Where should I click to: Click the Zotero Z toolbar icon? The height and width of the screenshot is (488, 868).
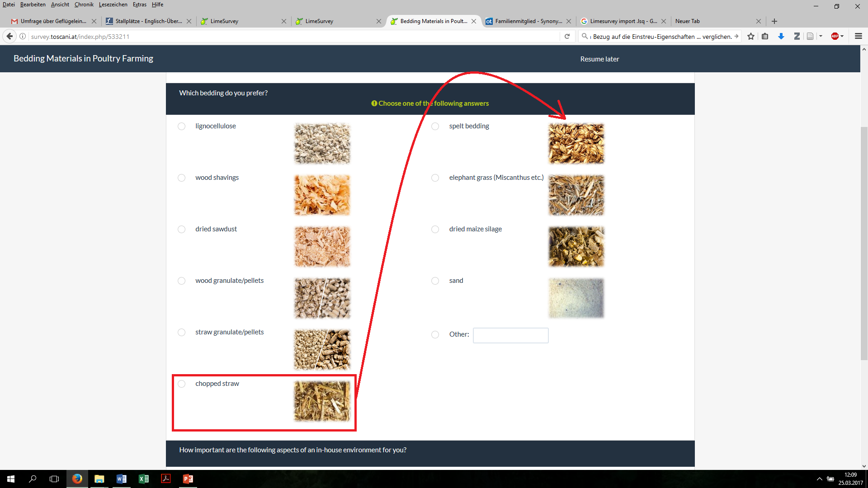tap(797, 36)
